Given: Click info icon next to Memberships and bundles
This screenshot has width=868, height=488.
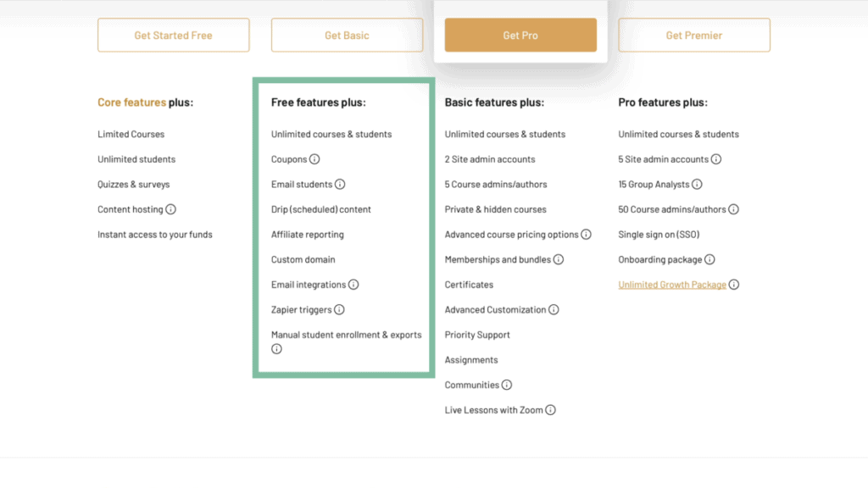Looking at the screenshot, I should [x=558, y=259].
